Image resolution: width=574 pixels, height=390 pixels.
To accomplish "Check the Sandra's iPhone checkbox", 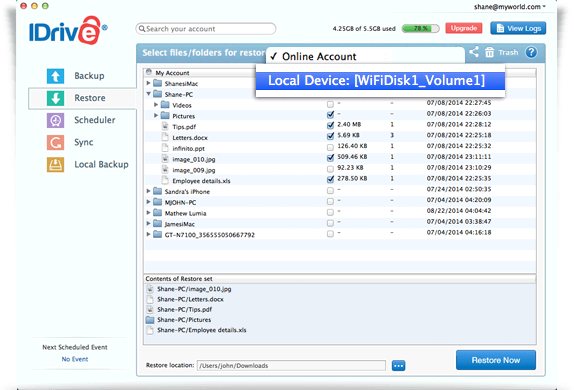I will (x=330, y=190).
